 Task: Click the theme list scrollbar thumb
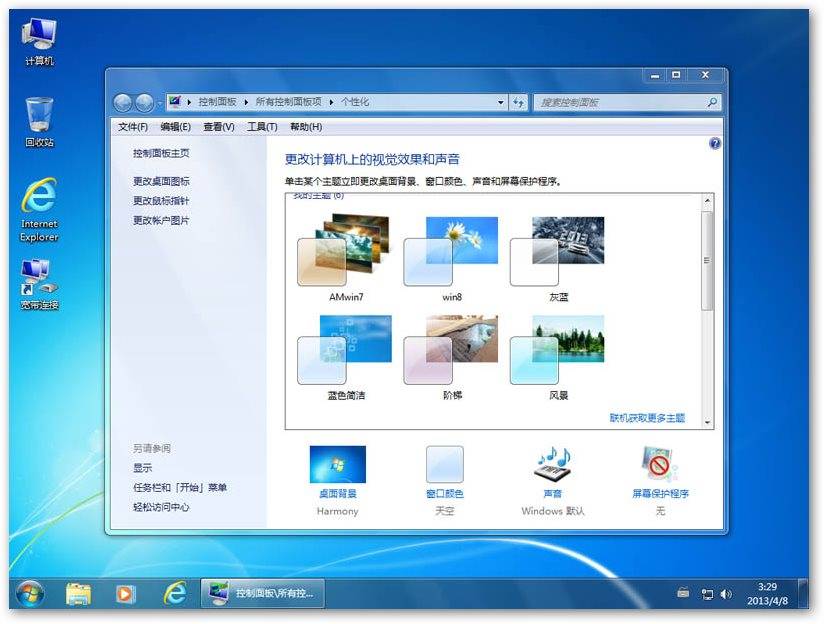[707, 260]
